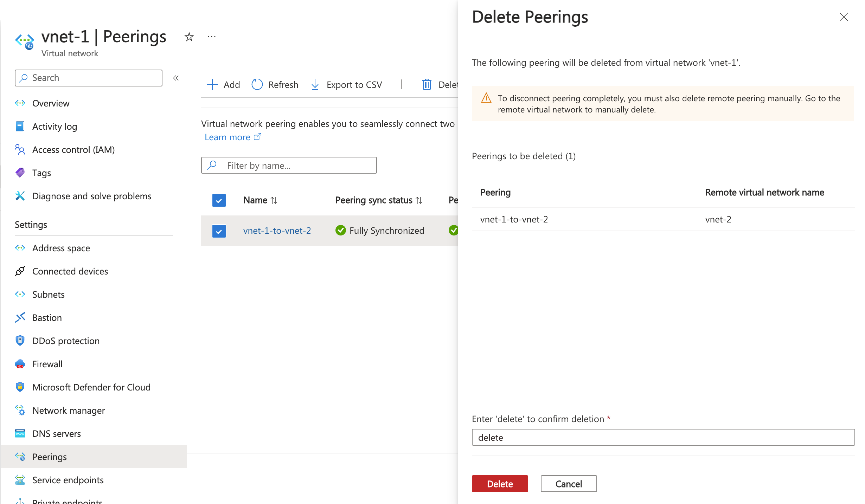Click the Microsoft Defender for Cloud icon

pyautogui.click(x=20, y=386)
